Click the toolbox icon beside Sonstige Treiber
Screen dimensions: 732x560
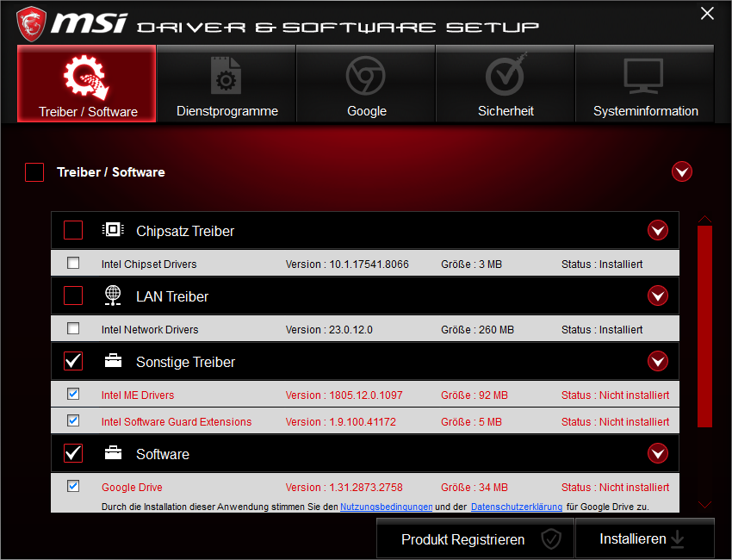click(113, 361)
